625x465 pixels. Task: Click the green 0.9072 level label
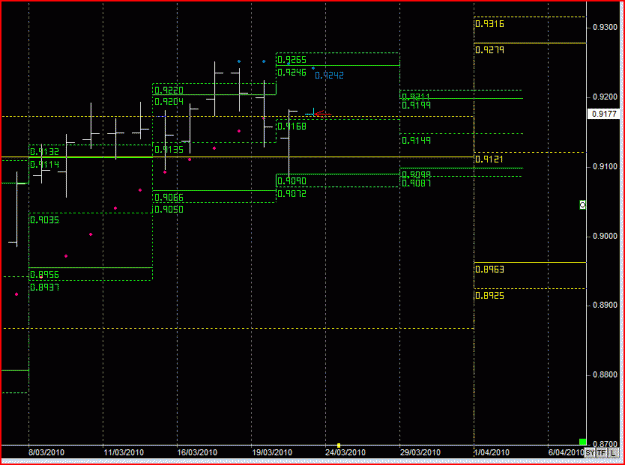click(x=292, y=194)
